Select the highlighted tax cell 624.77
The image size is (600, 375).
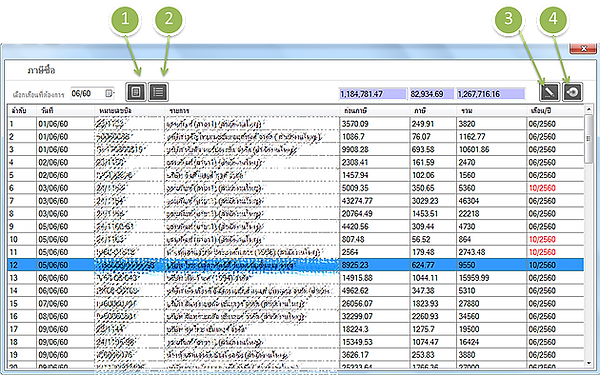433,265
